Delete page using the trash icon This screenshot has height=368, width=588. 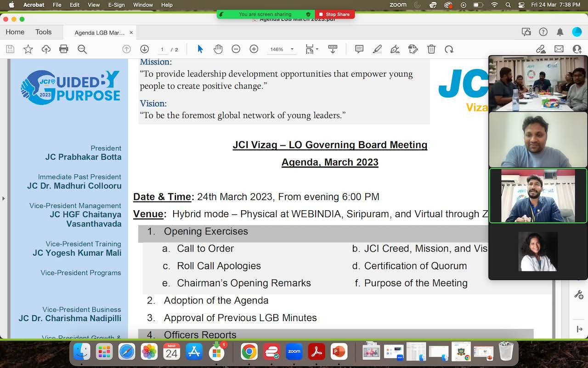point(431,49)
